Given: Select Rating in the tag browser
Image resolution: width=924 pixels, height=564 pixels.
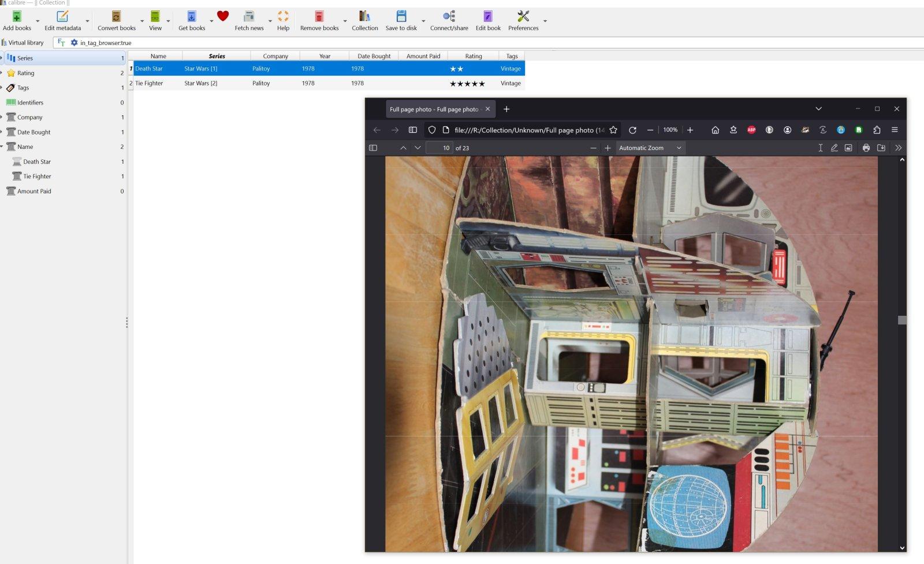Looking at the screenshot, I should coord(64,73).
